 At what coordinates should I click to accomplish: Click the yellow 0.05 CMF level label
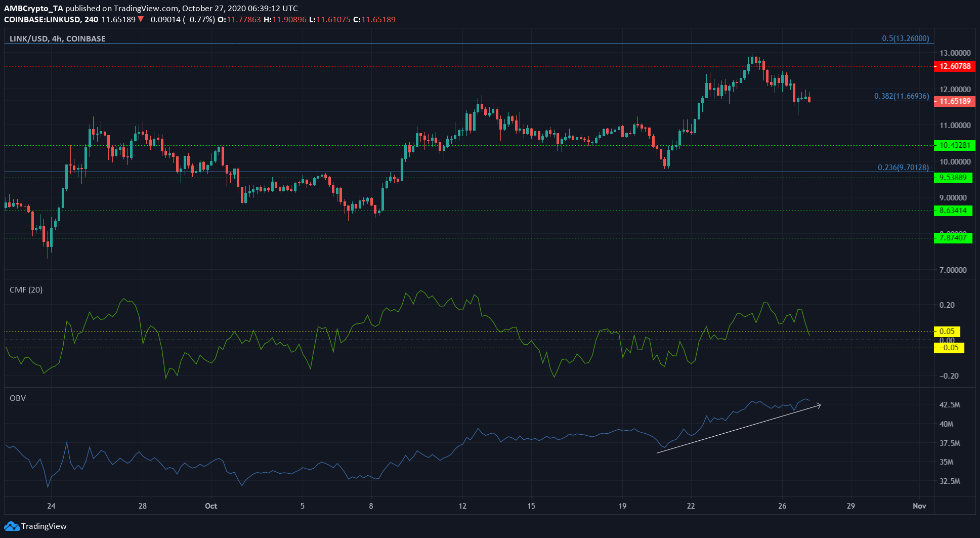[947, 332]
